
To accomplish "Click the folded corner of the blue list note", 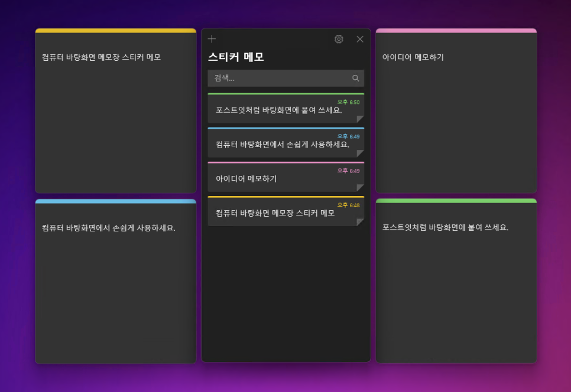I will click(361, 153).
